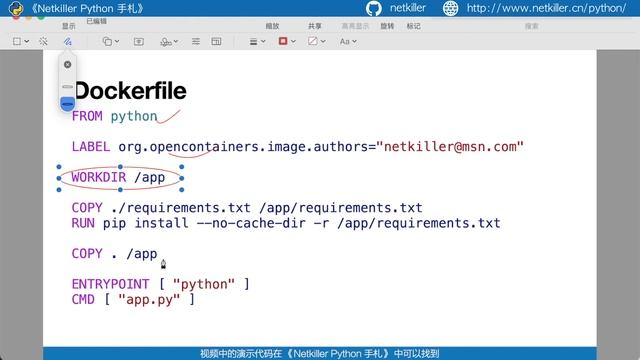Click the top-right handle of the ellipse selection

click(x=182, y=167)
